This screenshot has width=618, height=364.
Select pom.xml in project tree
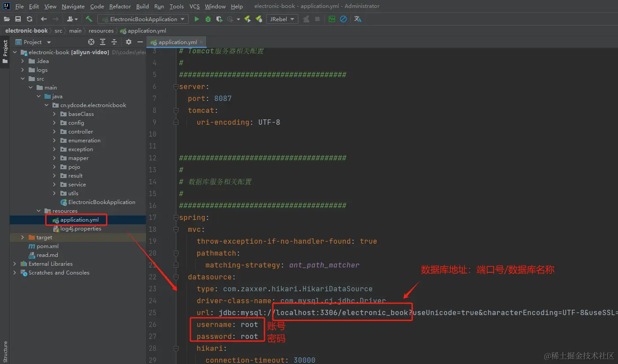[x=43, y=246]
